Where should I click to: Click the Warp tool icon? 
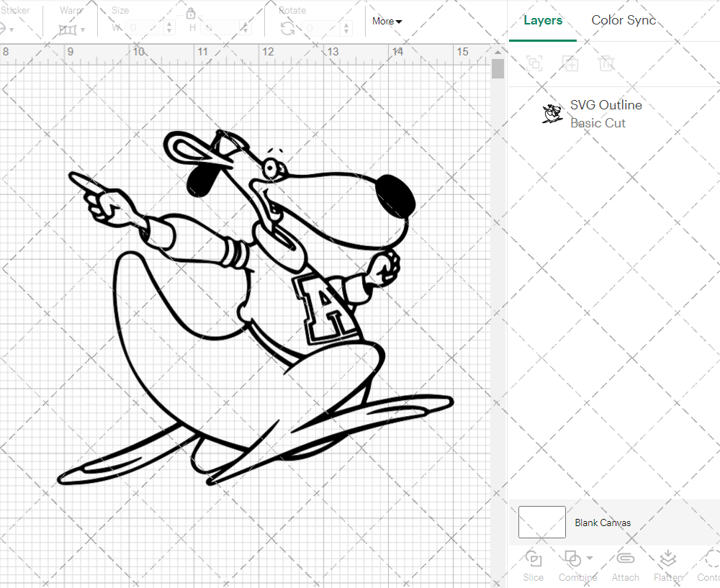(68, 30)
